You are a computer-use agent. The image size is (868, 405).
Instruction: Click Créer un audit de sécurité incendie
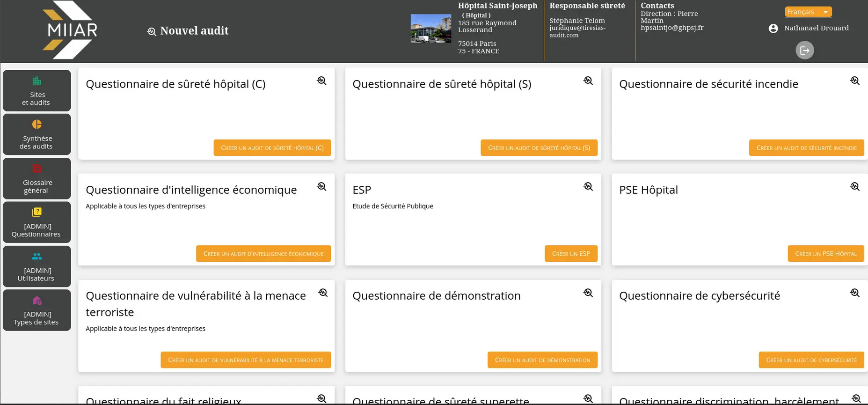click(x=807, y=148)
